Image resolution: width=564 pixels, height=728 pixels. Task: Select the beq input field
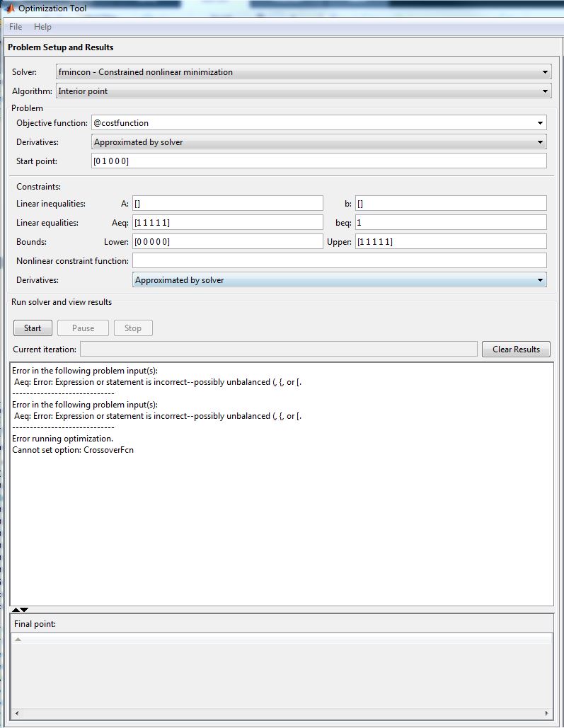[451, 223]
